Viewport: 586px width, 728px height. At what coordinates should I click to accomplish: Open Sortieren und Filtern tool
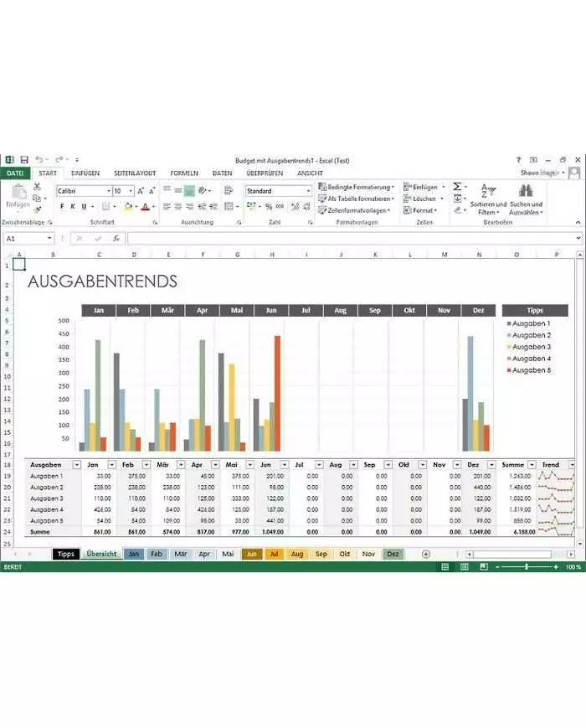click(x=487, y=201)
